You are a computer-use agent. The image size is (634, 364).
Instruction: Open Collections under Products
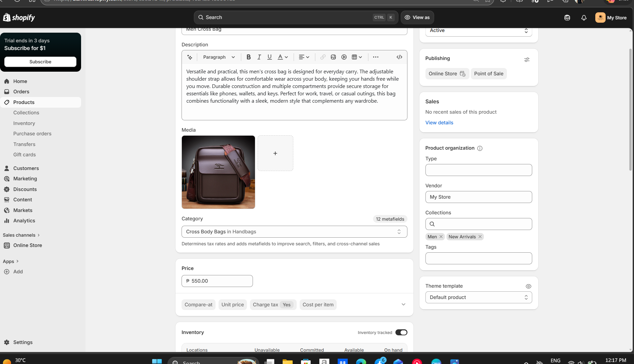click(26, 113)
